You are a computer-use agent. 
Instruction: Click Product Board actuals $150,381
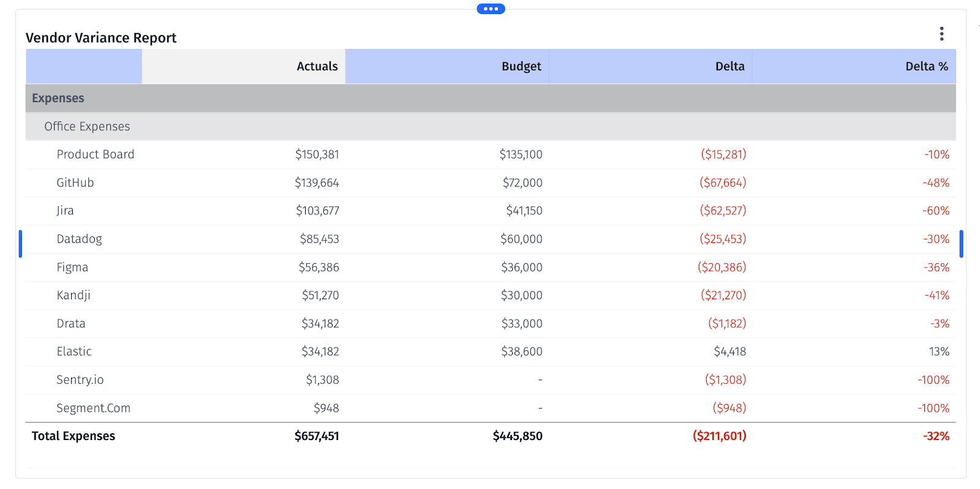[x=317, y=154]
